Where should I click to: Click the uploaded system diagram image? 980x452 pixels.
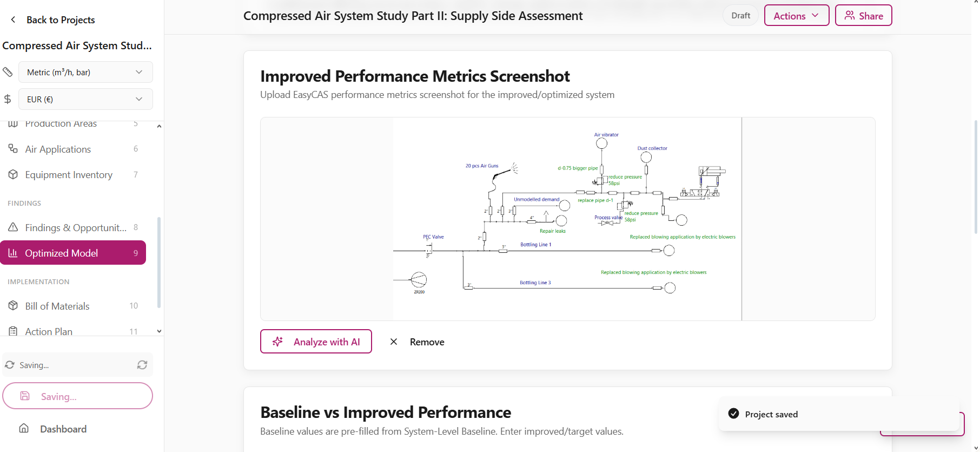567,219
